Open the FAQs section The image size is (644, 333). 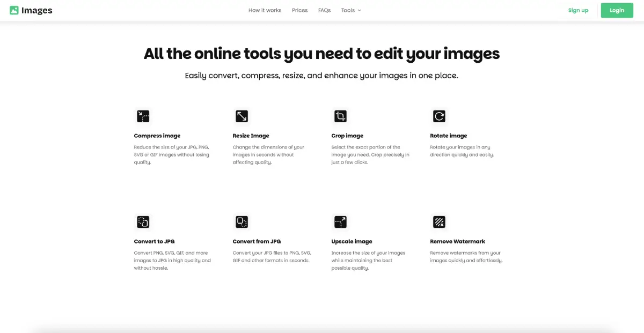point(324,10)
